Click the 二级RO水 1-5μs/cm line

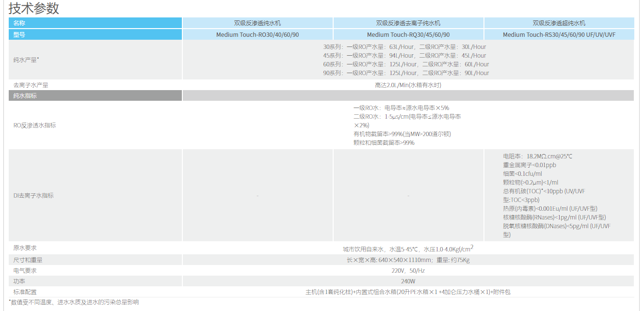point(407,121)
